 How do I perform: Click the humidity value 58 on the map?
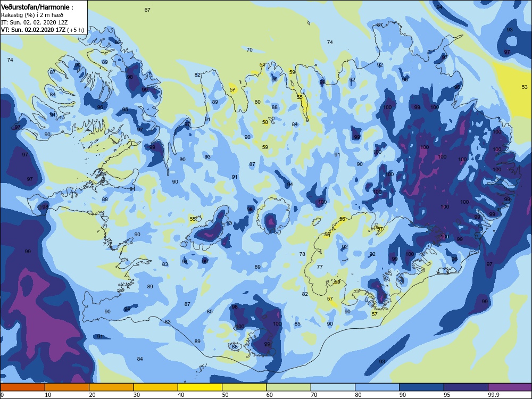pos(265,122)
